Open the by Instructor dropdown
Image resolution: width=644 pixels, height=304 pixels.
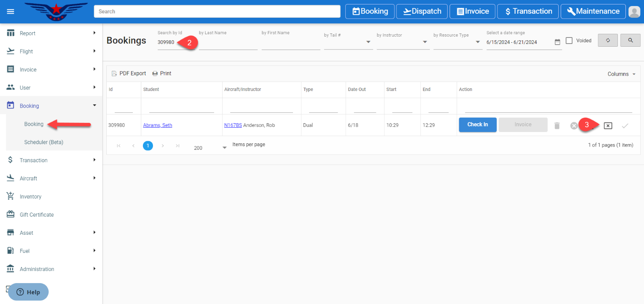[x=425, y=42]
